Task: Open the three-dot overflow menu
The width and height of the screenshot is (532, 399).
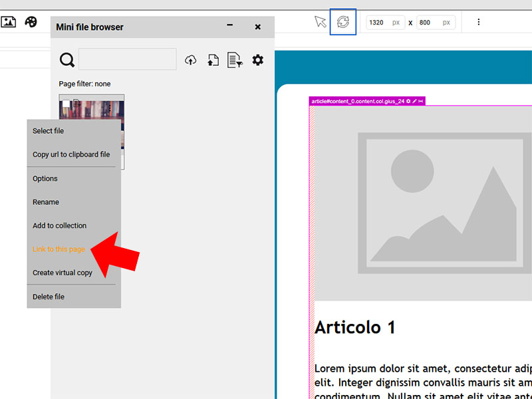Action: point(479,21)
